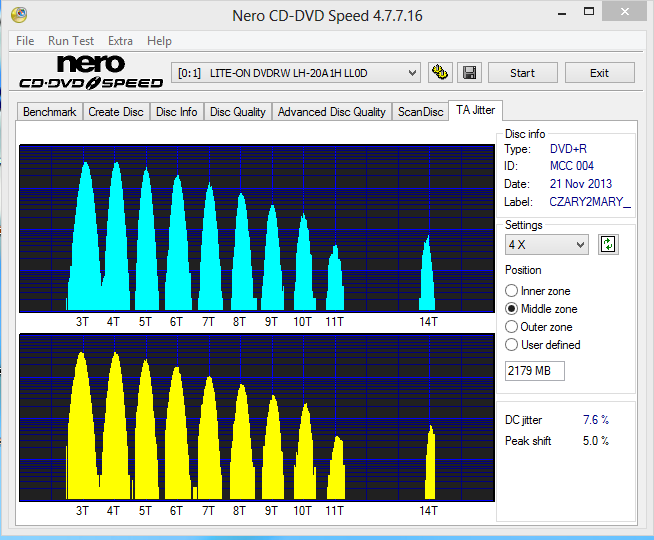This screenshot has height=540, width=654.
Task: Click the 3T label under yellow graph
Action: (82, 511)
